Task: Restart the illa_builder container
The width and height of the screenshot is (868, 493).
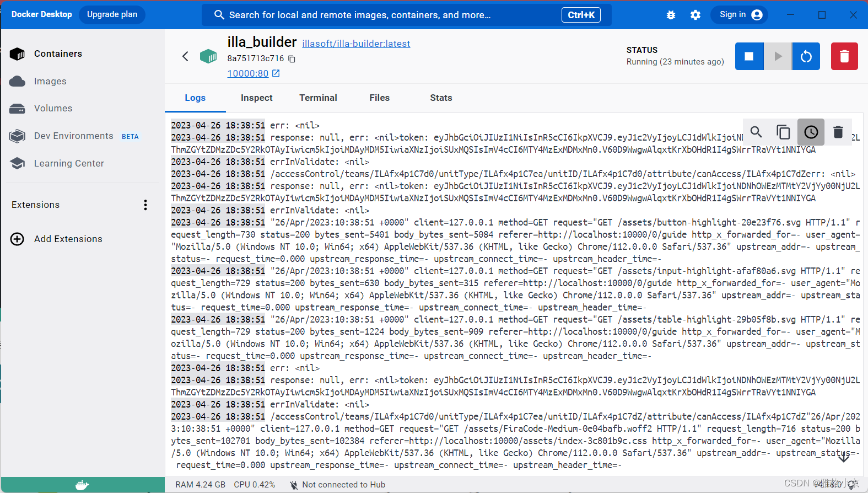Action: pos(806,56)
